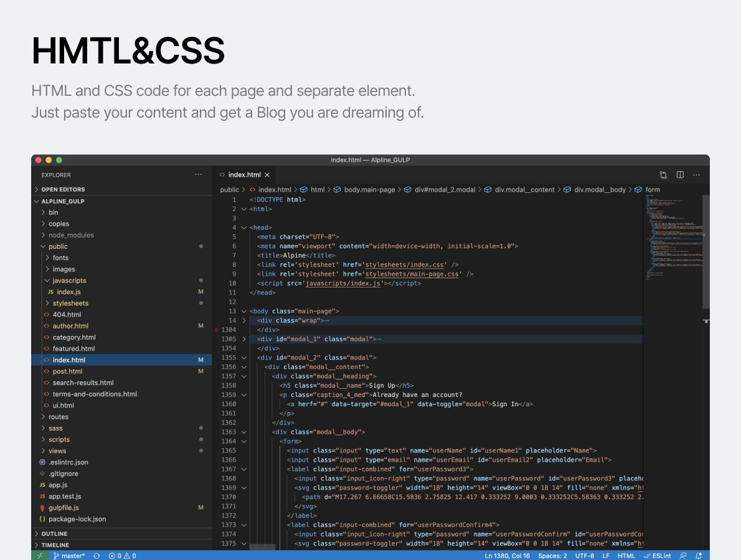The width and height of the screenshot is (741, 560).
Task: Follow the stylesheets/index.css link
Action: tap(404, 265)
